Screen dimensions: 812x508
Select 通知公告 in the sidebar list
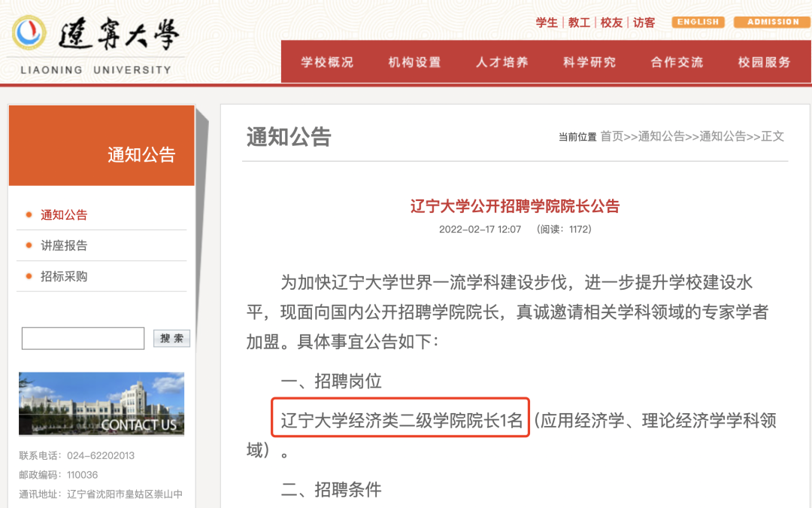coord(64,214)
